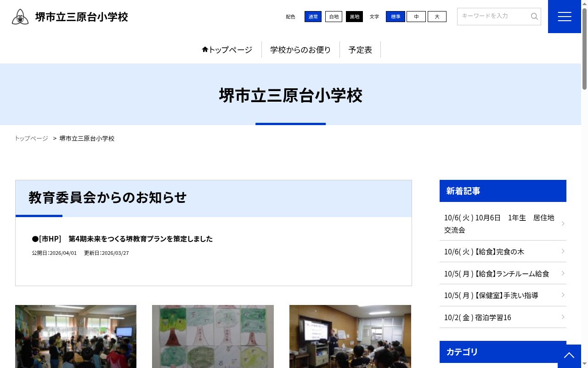Select 黒地 color scheme
The image size is (588, 368).
coord(354,17)
